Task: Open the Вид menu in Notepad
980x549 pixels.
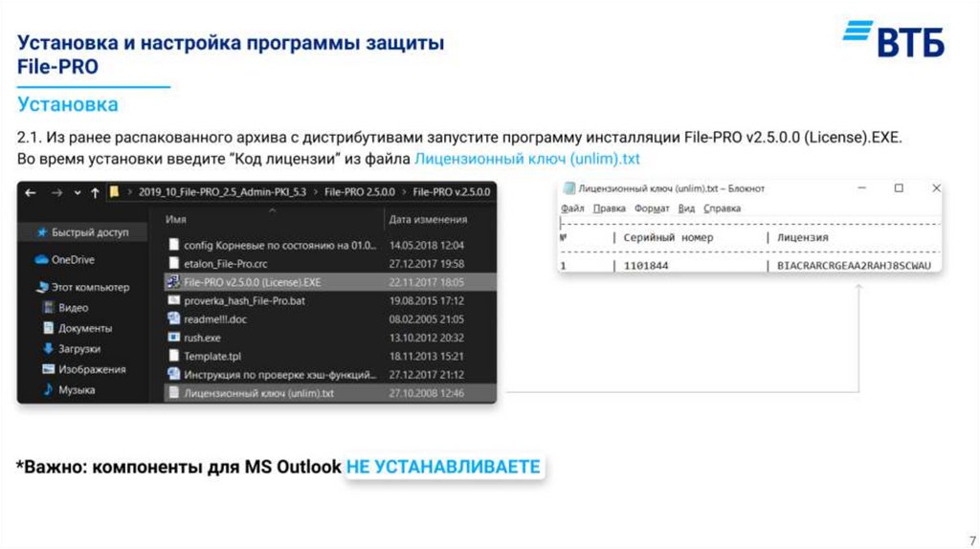Action: click(x=686, y=209)
